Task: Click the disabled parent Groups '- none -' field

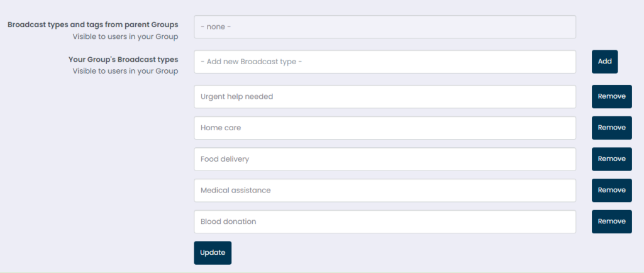Action: point(384,27)
